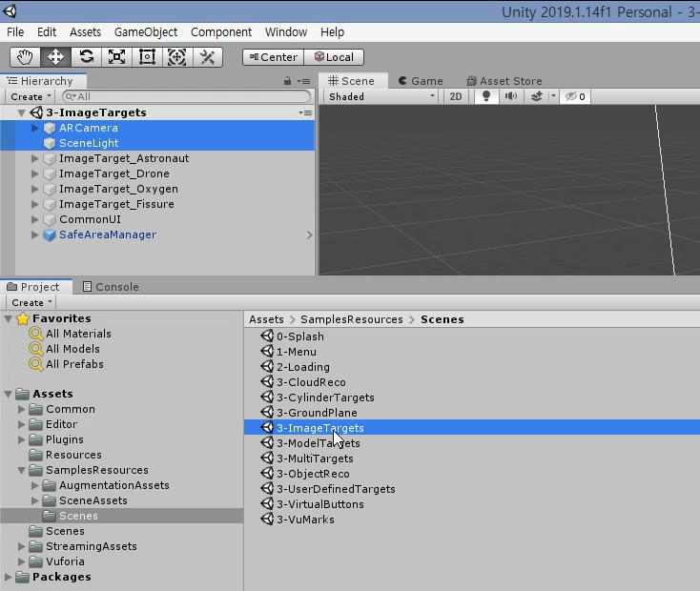Open SafeAreaManager prefab arrow
Image resolution: width=700 pixels, height=591 pixels.
309,234
